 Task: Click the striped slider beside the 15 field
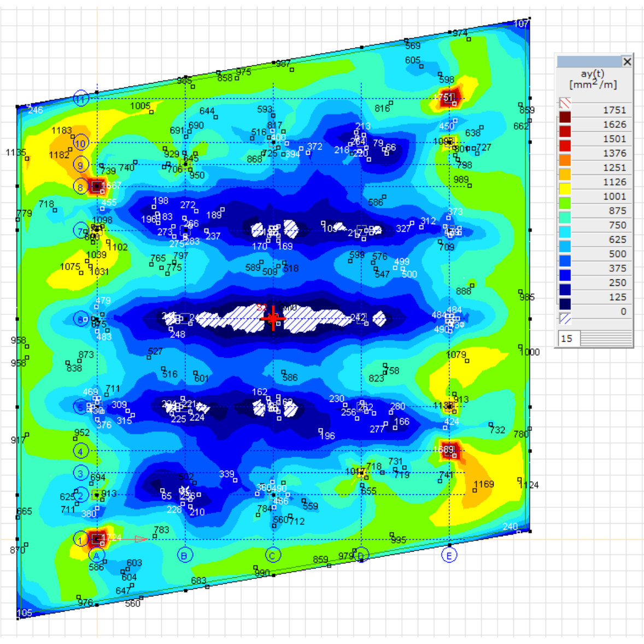[606, 339]
